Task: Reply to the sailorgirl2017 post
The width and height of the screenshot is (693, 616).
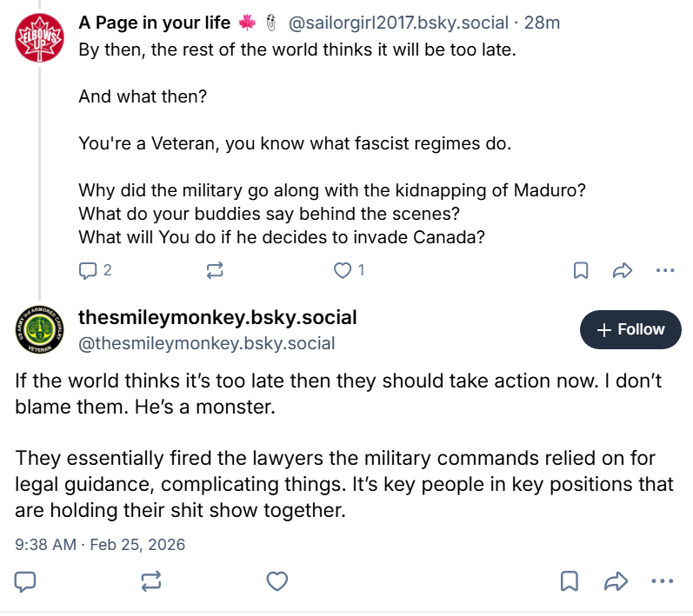Action: click(x=89, y=270)
